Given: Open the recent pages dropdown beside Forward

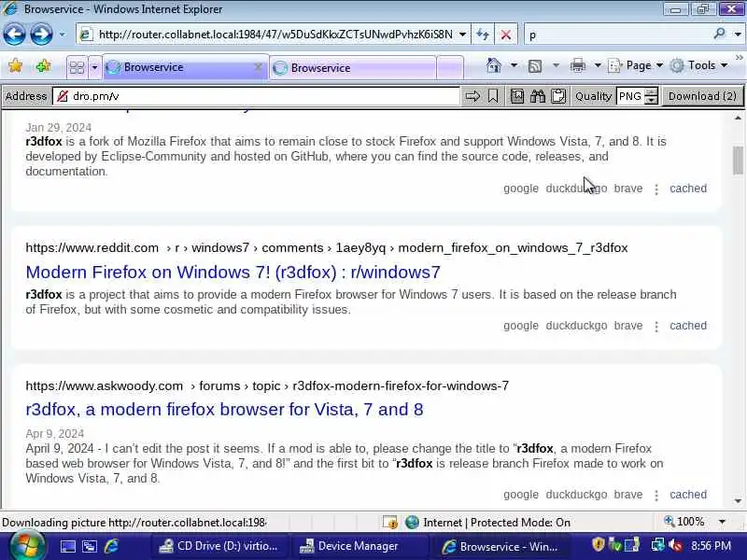Looking at the screenshot, I should [x=62, y=35].
